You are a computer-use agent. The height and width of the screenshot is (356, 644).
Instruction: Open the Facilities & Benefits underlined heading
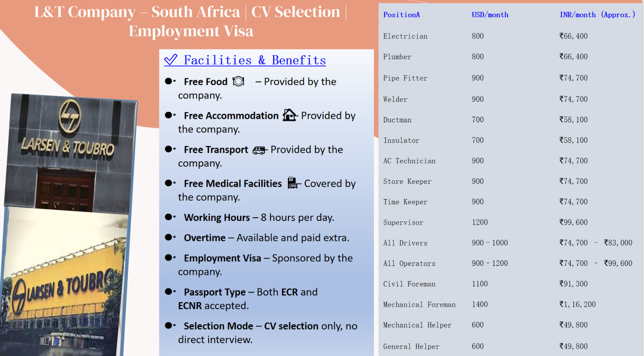point(254,60)
